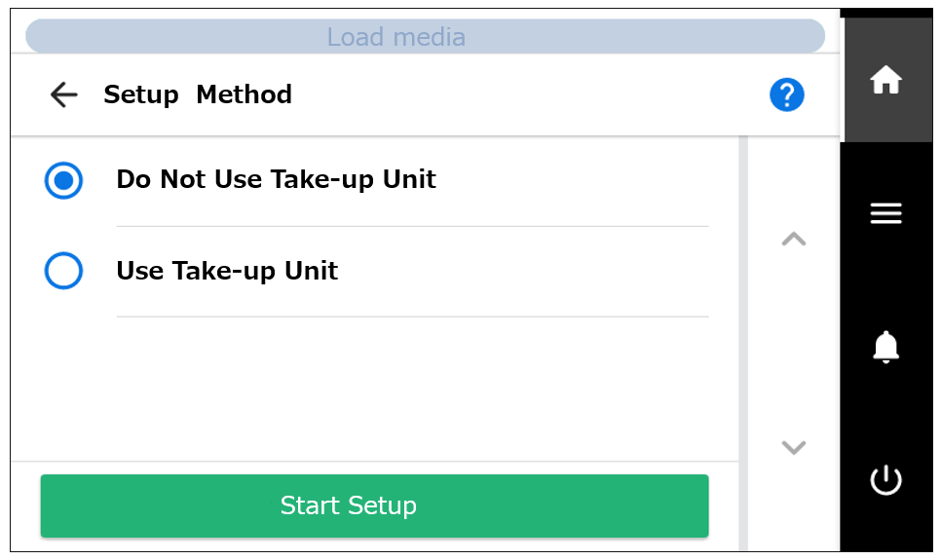The image size is (941, 560).
Task: Tap the Load media status bar
Action: click(x=425, y=37)
